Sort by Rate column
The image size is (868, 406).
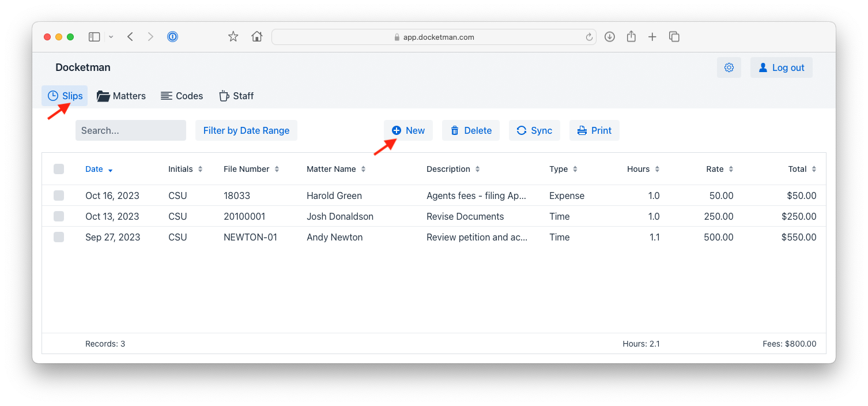click(720, 169)
